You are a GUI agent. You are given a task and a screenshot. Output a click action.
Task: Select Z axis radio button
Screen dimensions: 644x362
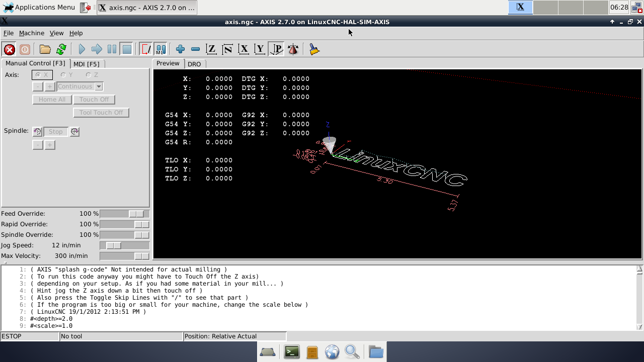(x=92, y=75)
